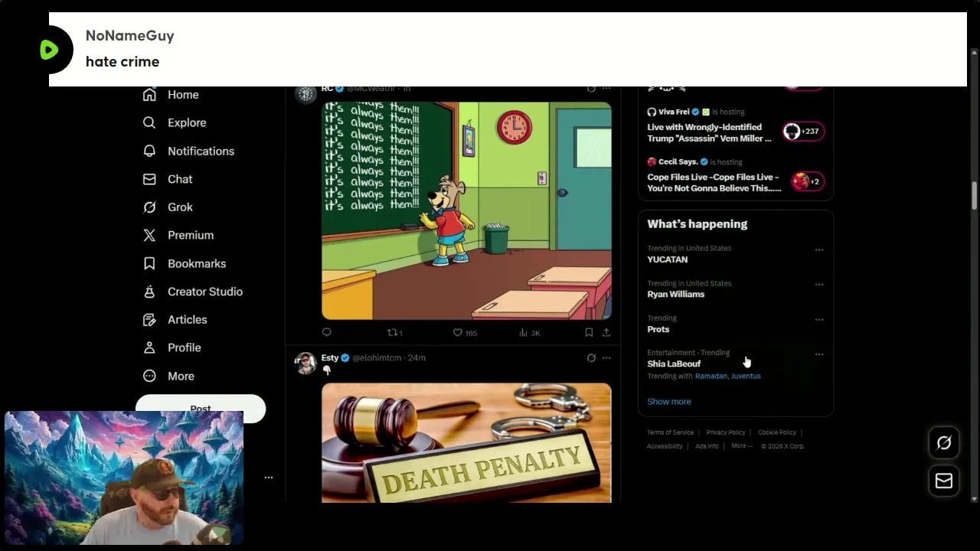Click the +2 listeners badge

[808, 181]
